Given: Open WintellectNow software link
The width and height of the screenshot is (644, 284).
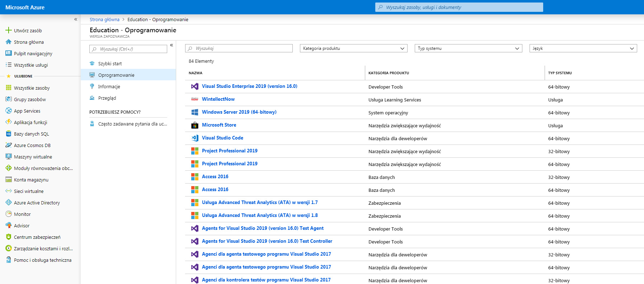Looking at the screenshot, I should (x=218, y=99).
